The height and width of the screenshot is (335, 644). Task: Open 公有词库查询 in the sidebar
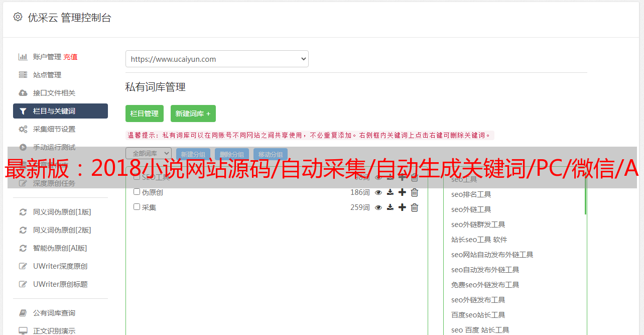point(54,313)
